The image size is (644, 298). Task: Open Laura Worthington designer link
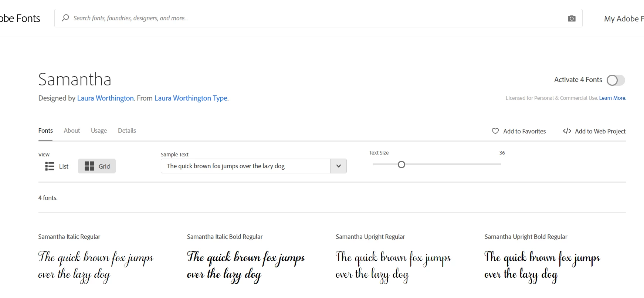(x=105, y=98)
